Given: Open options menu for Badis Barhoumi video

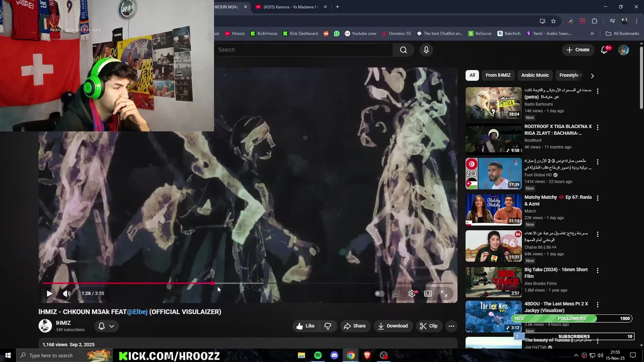Looking at the screenshot, I should pyautogui.click(x=598, y=92).
